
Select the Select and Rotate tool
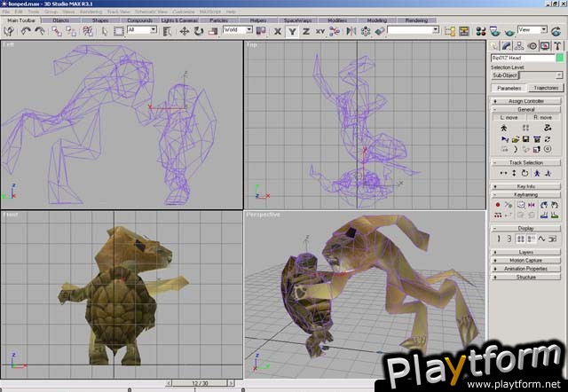(x=199, y=32)
